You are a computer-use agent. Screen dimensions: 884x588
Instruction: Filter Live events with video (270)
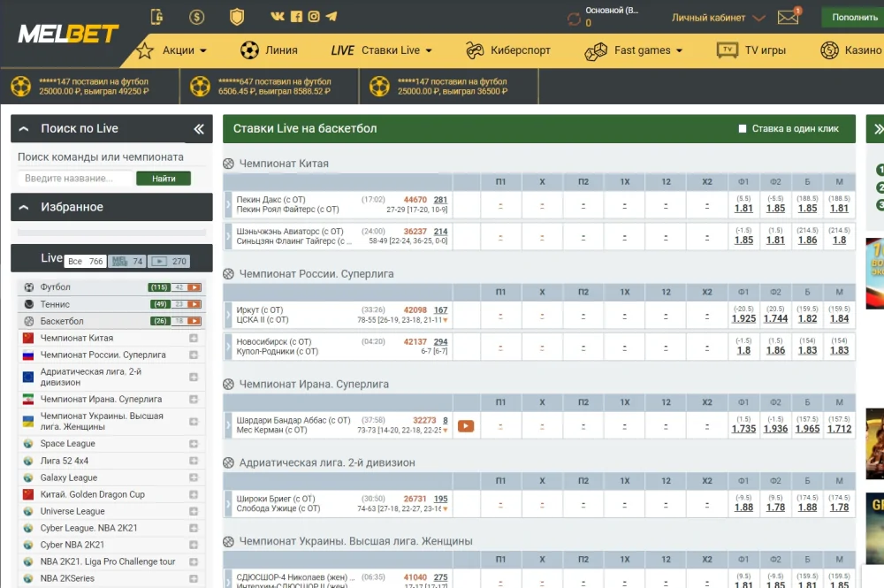[169, 262]
